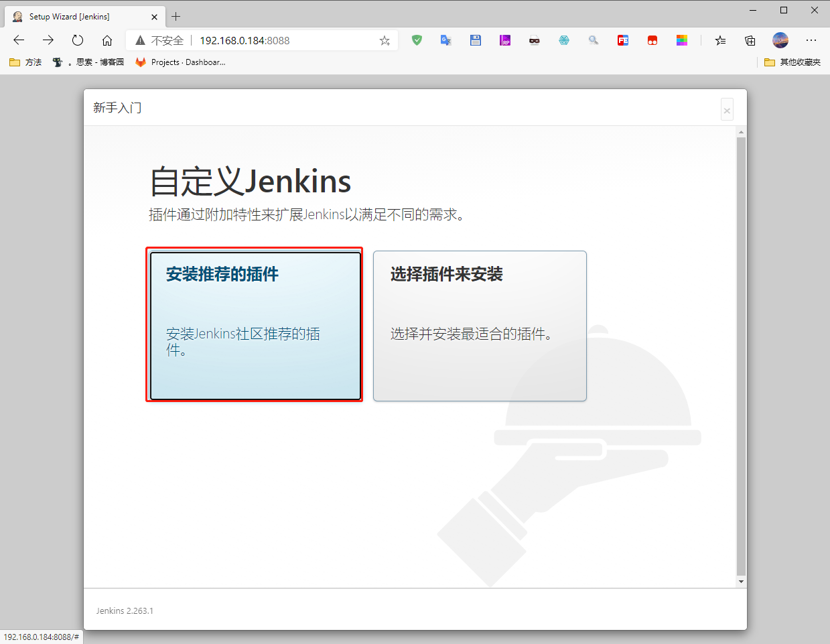Reload the page with the refresh icon

[x=78, y=40]
